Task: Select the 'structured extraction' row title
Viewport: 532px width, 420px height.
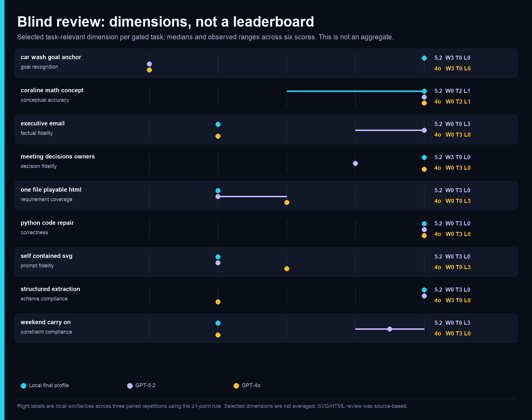Action: coord(50,289)
